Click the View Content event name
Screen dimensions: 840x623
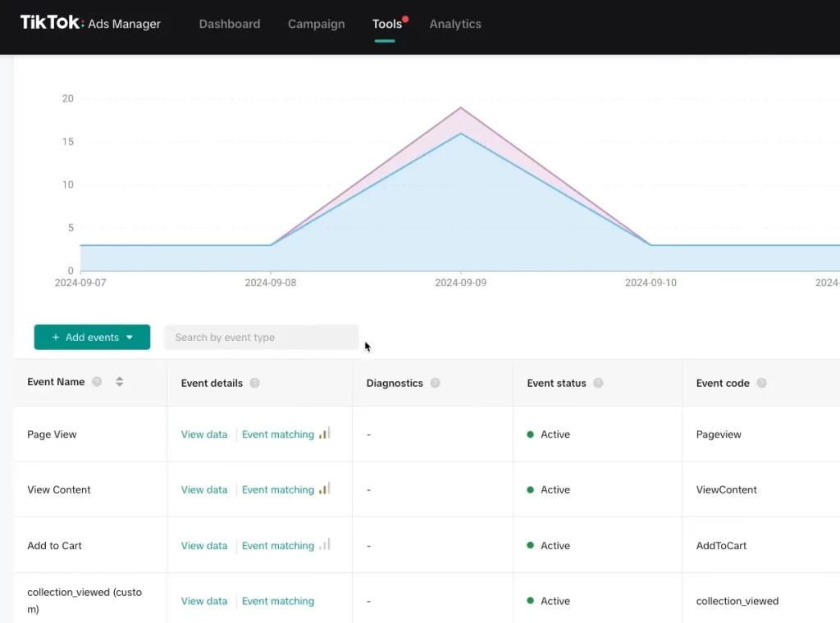pos(59,489)
